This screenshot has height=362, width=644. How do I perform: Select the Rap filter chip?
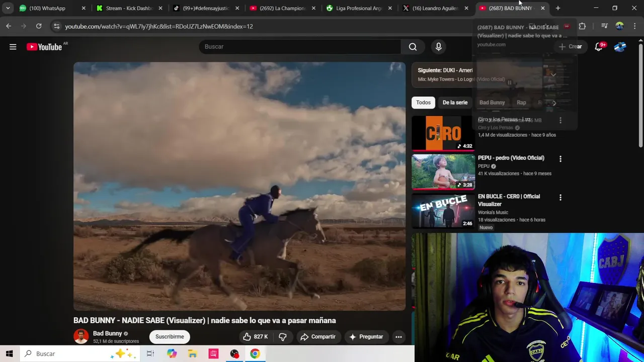pos(521,103)
